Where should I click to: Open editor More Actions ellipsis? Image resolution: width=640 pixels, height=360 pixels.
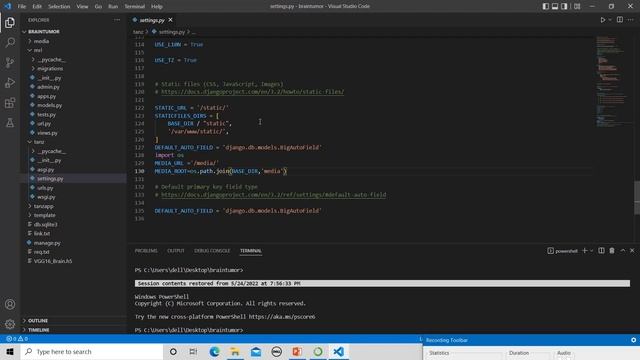(x=631, y=20)
